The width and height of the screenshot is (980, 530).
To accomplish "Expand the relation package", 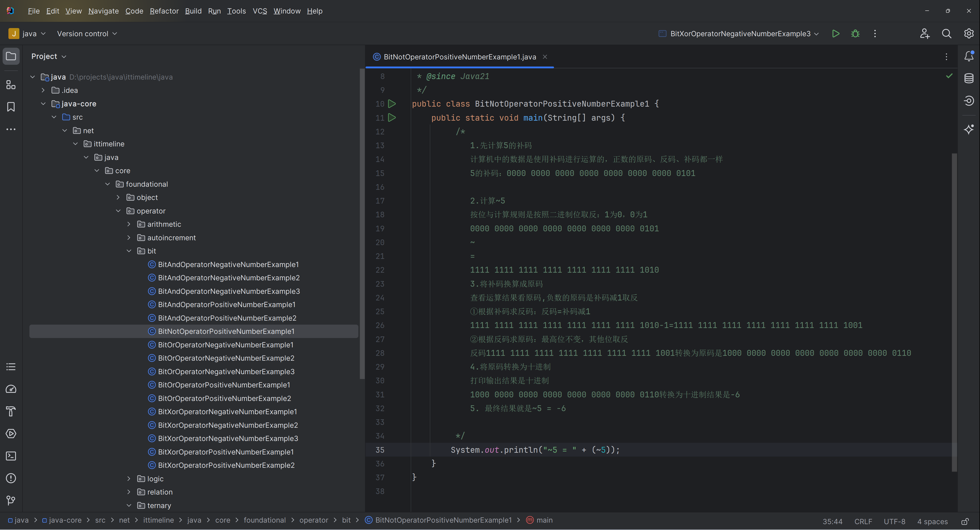I will pyautogui.click(x=129, y=492).
